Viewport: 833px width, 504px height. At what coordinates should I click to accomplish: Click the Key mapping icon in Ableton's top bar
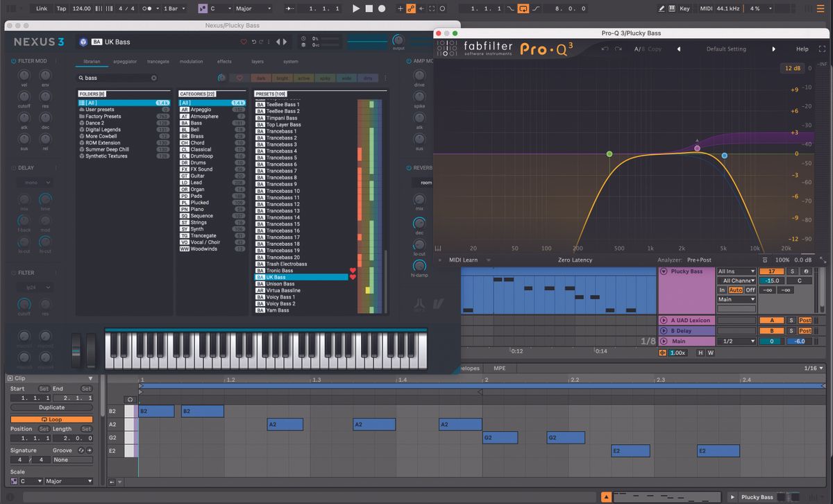[684, 8]
